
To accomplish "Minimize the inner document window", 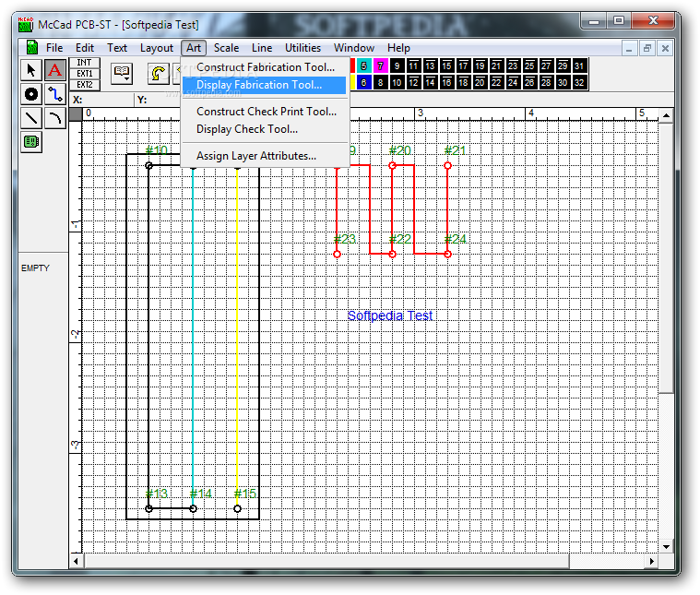I will [629, 48].
